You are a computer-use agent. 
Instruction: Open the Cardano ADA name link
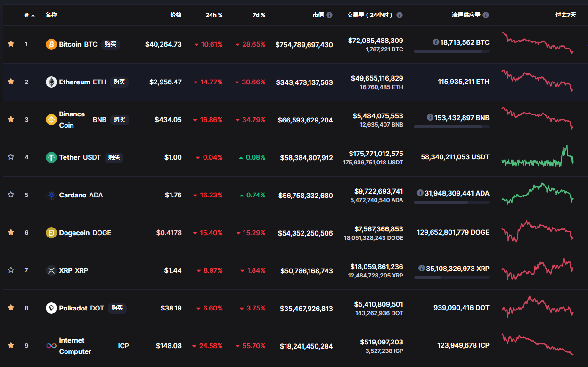81,195
